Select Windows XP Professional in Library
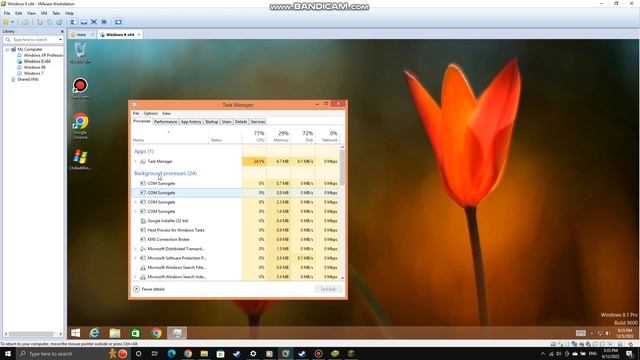The width and height of the screenshot is (640, 360). coord(40,55)
